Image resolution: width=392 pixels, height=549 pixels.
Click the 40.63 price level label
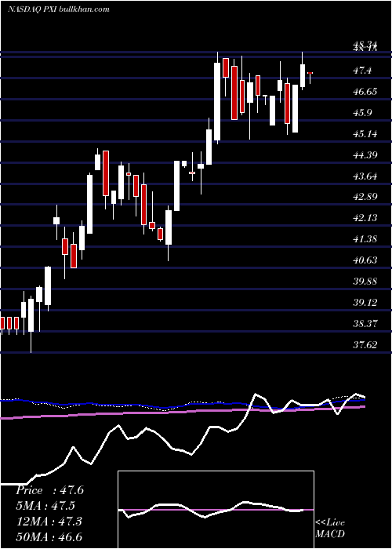point(365,260)
